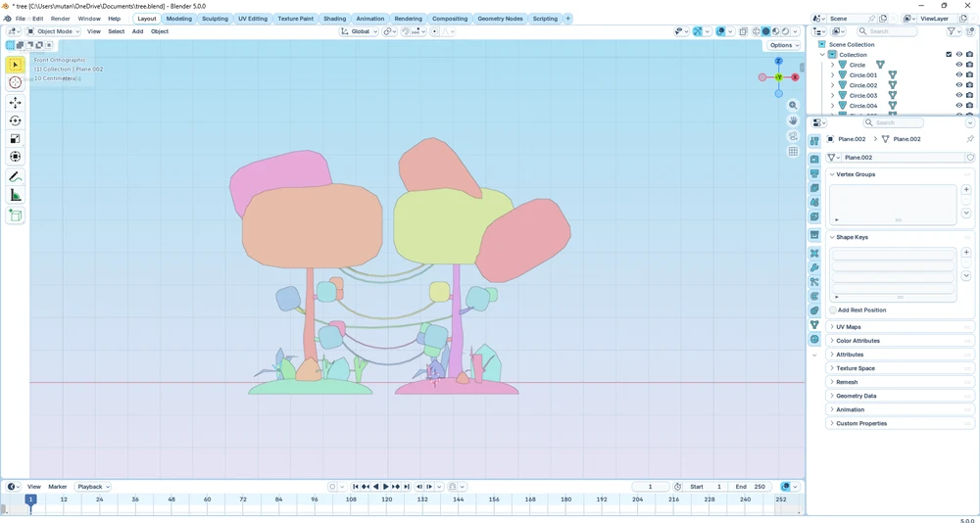Screen dimensions: 980x523
Task: Choose the Scale tool
Action: (x=15, y=139)
